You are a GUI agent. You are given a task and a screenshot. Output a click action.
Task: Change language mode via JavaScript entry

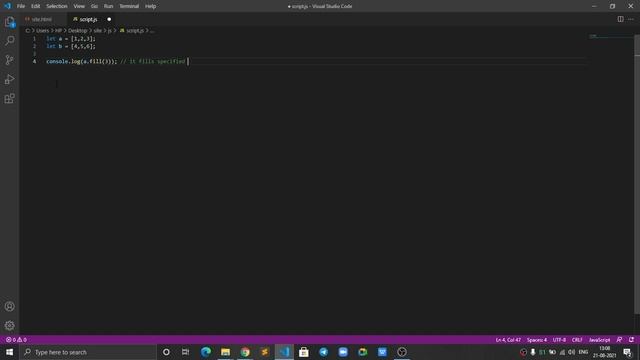(599, 340)
